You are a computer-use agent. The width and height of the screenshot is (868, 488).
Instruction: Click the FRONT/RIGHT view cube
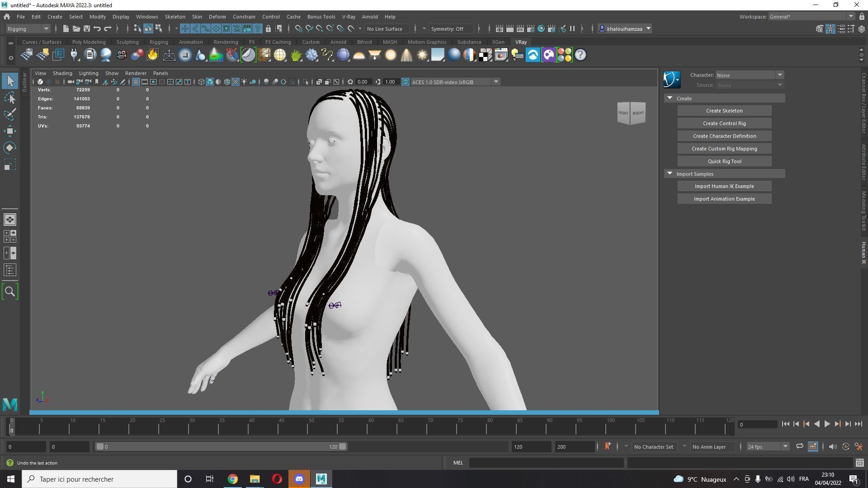pyautogui.click(x=631, y=113)
